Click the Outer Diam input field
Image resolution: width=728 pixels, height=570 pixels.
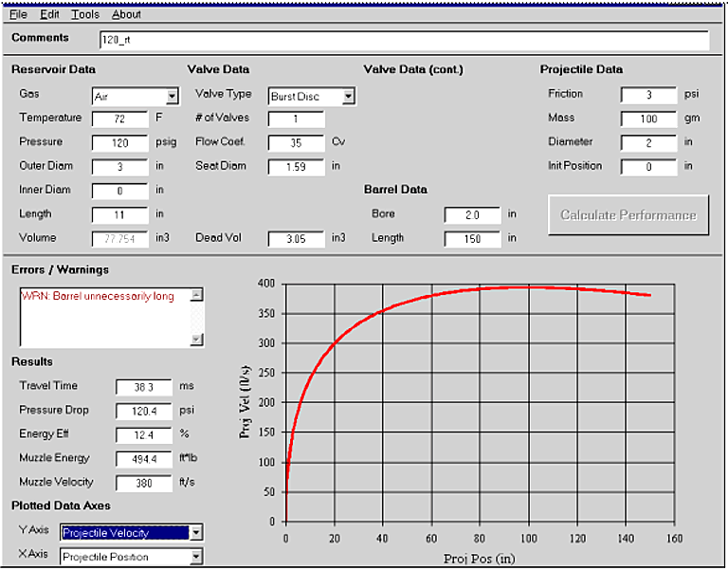pyautogui.click(x=119, y=167)
